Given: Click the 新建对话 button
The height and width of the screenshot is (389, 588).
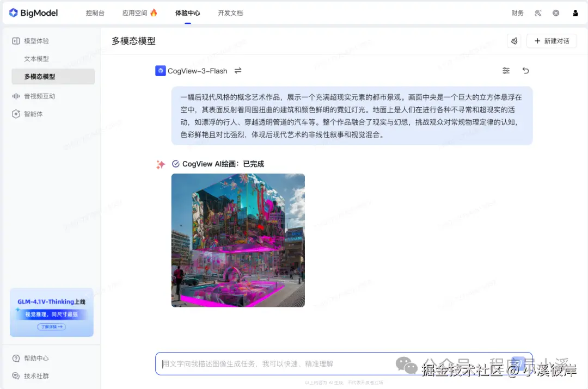Looking at the screenshot, I should click(x=552, y=40).
